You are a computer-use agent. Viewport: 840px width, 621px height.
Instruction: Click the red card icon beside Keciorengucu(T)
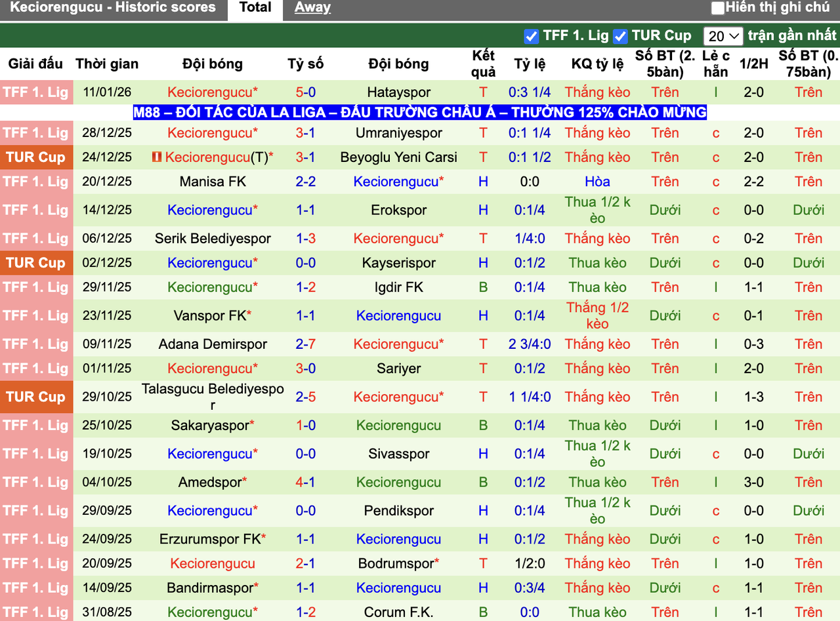tap(156, 157)
